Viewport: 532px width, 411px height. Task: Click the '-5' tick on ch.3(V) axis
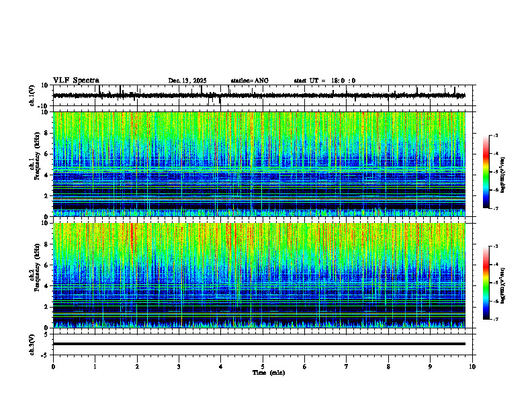point(45,355)
